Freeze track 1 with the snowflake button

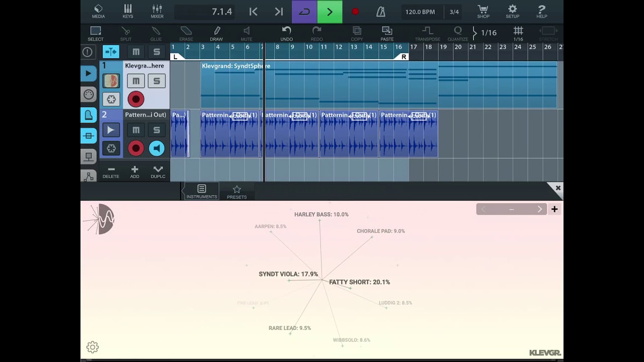[111, 99]
